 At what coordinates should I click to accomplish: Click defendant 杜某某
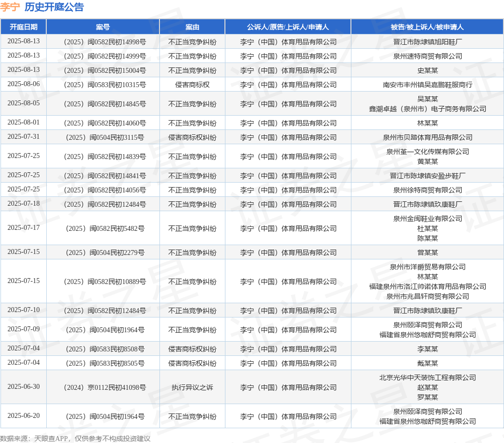click(428, 228)
